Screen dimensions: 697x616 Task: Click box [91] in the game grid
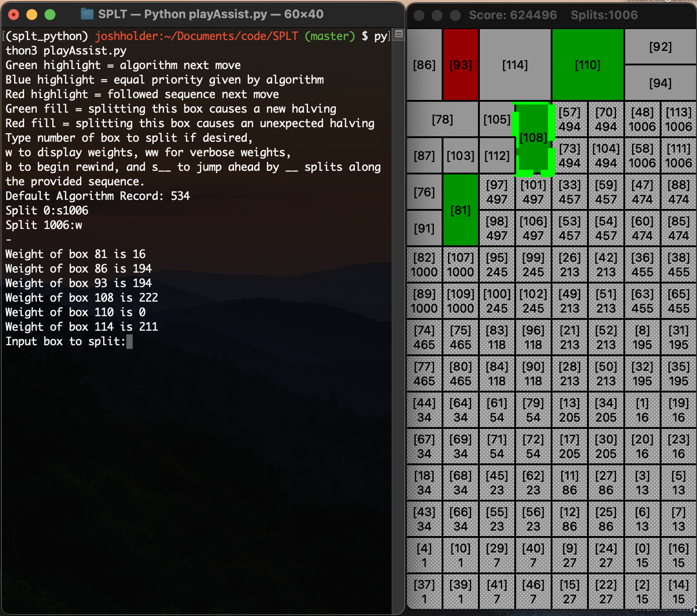pos(424,228)
